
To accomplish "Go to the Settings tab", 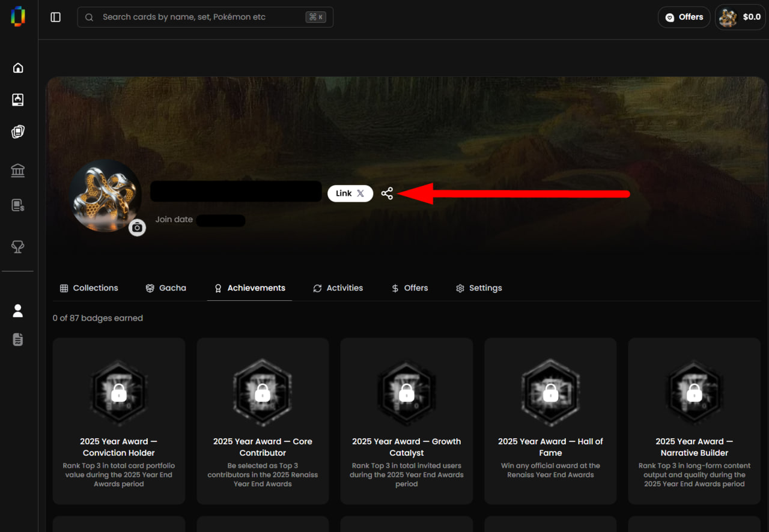I will coord(479,288).
